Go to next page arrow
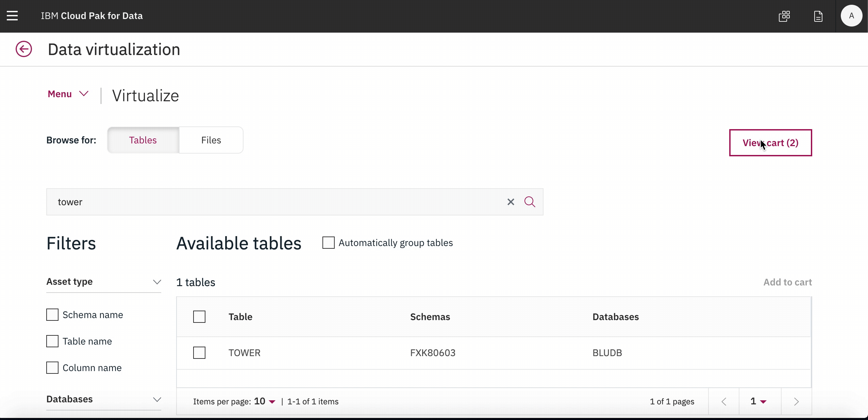 [796, 401]
